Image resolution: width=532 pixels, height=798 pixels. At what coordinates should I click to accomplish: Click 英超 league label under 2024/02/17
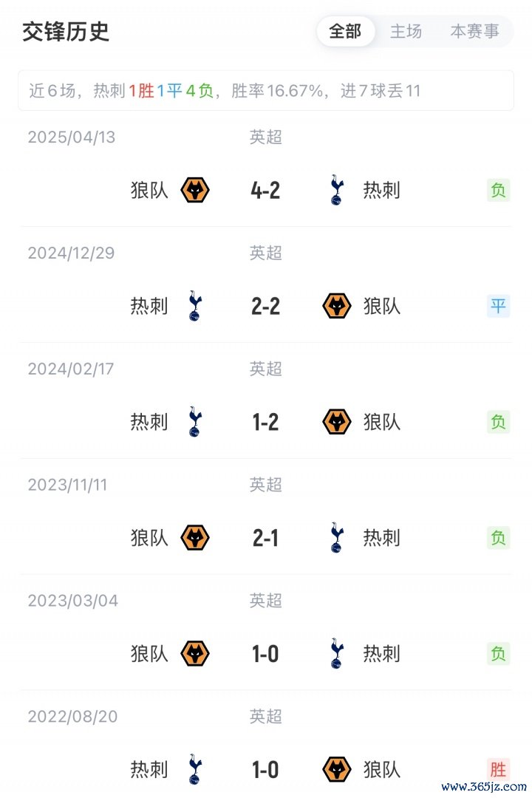pyautogui.click(x=265, y=369)
